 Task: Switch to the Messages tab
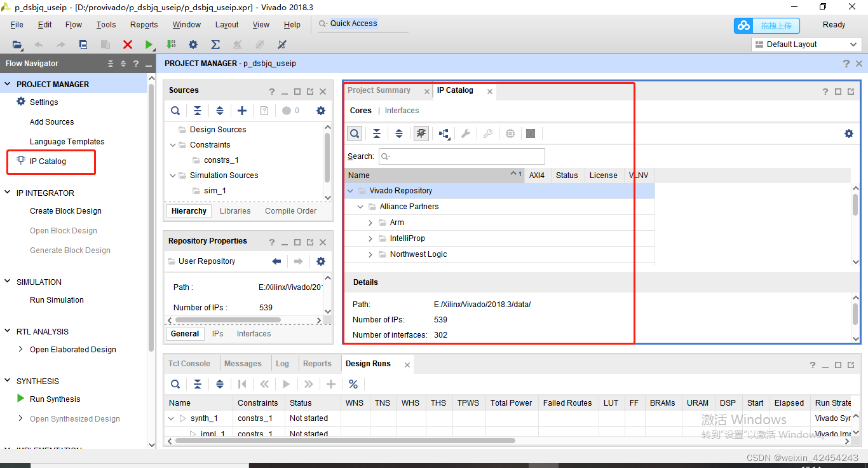(243, 364)
